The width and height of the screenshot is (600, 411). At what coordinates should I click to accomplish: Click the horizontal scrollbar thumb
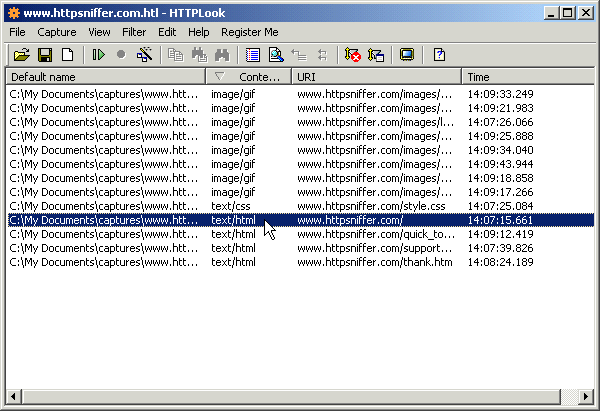pos(291,396)
